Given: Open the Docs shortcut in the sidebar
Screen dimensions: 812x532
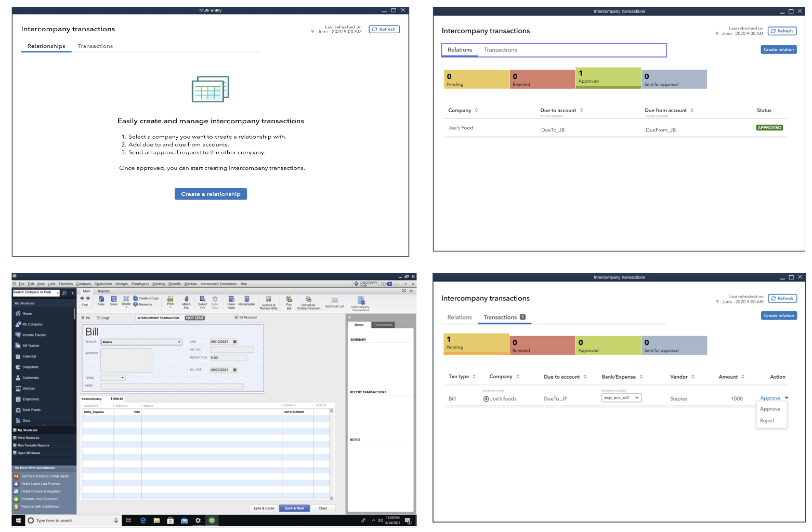Looking at the screenshot, I should [23, 420].
